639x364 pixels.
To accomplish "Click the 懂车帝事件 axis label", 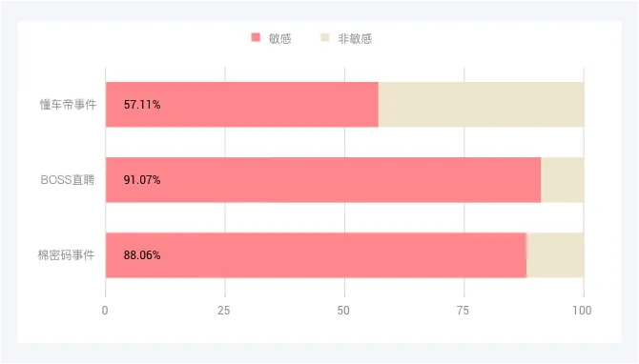I will click(x=68, y=105).
